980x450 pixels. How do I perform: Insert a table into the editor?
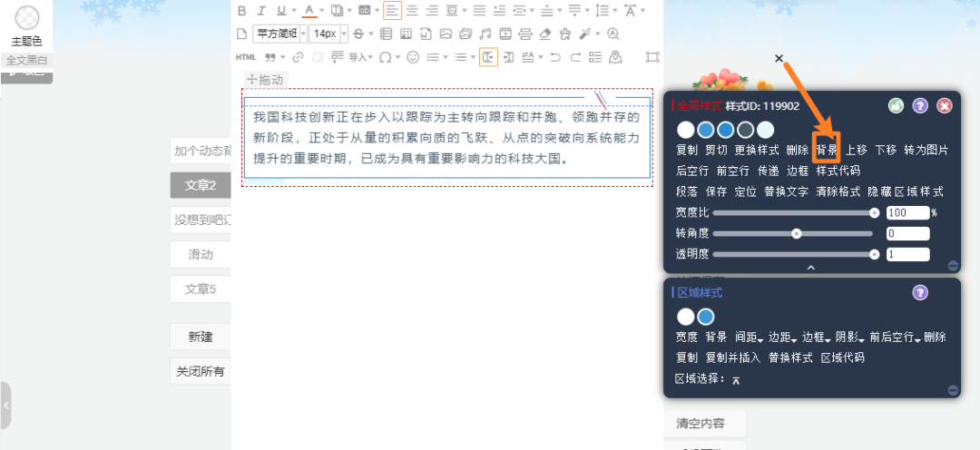pyautogui.click(x=387, y=34)
